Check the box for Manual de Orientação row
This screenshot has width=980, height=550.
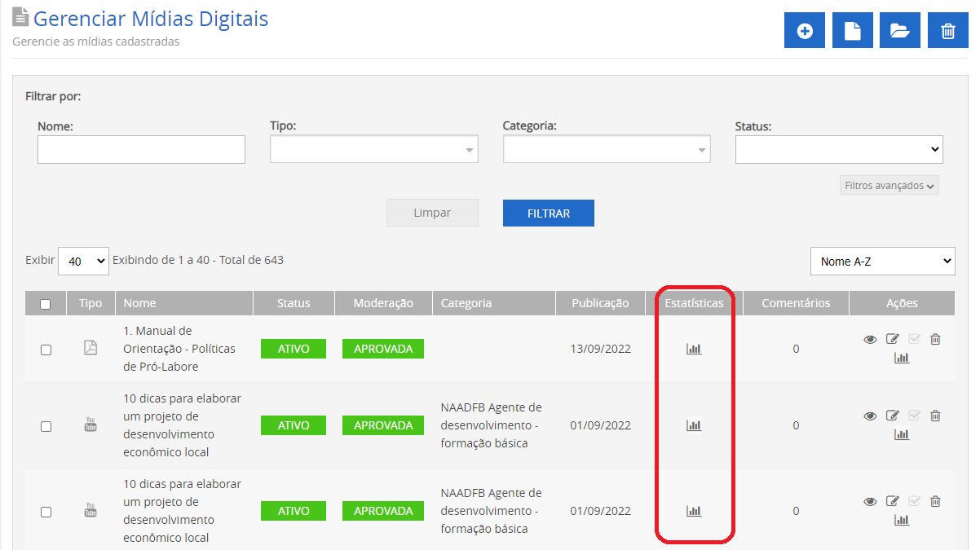point(46,350)
